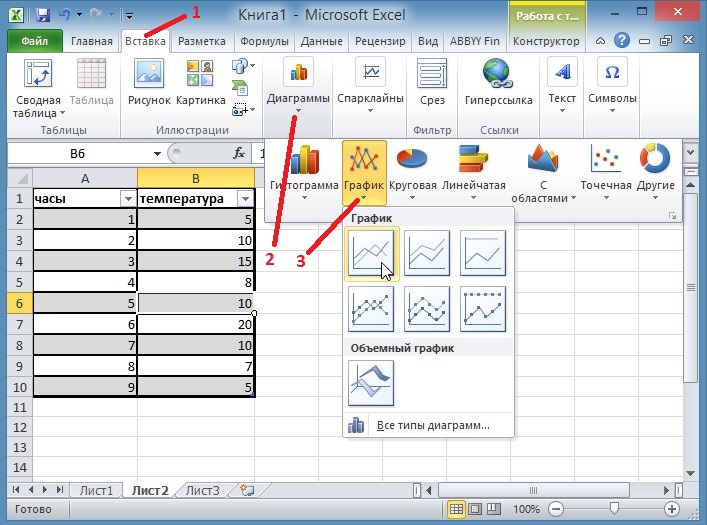
Task: Switch to the Вид tab
Action: point(427,41)
